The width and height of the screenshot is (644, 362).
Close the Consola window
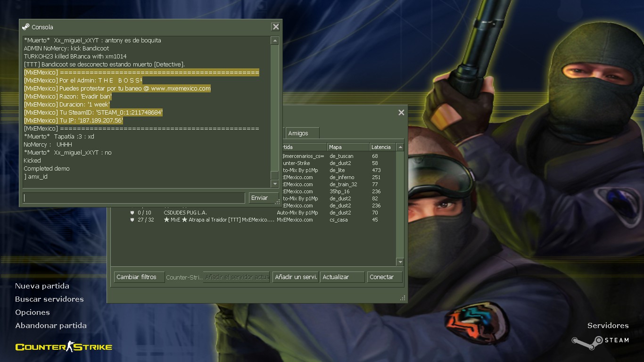[276, 27]
